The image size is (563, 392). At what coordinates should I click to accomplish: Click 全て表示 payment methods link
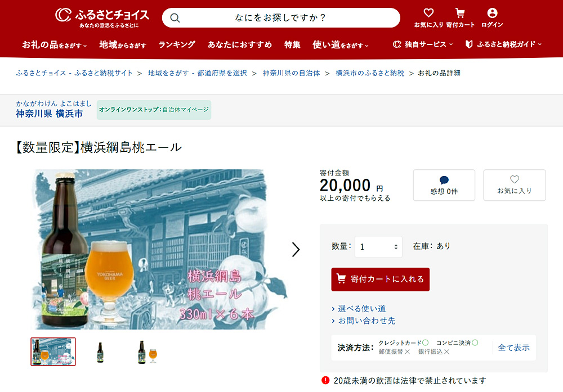coord(513,348)
